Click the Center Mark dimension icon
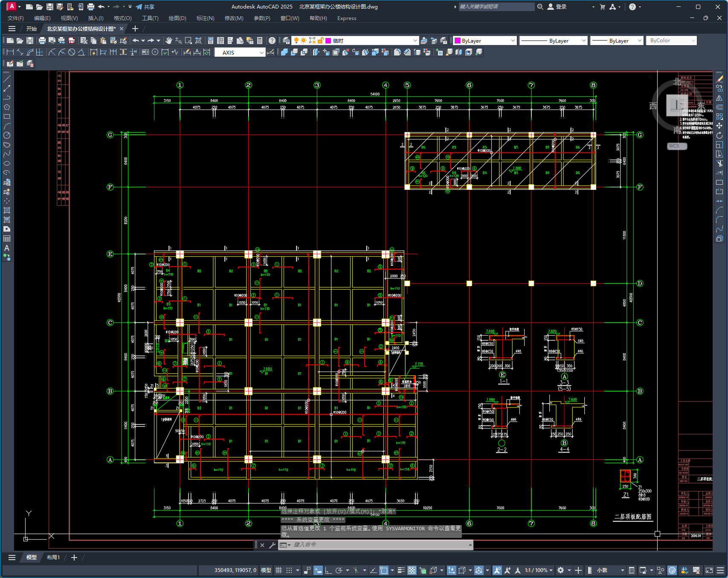The height and width of the screenshot is (578, 728). tap(155, 52)
